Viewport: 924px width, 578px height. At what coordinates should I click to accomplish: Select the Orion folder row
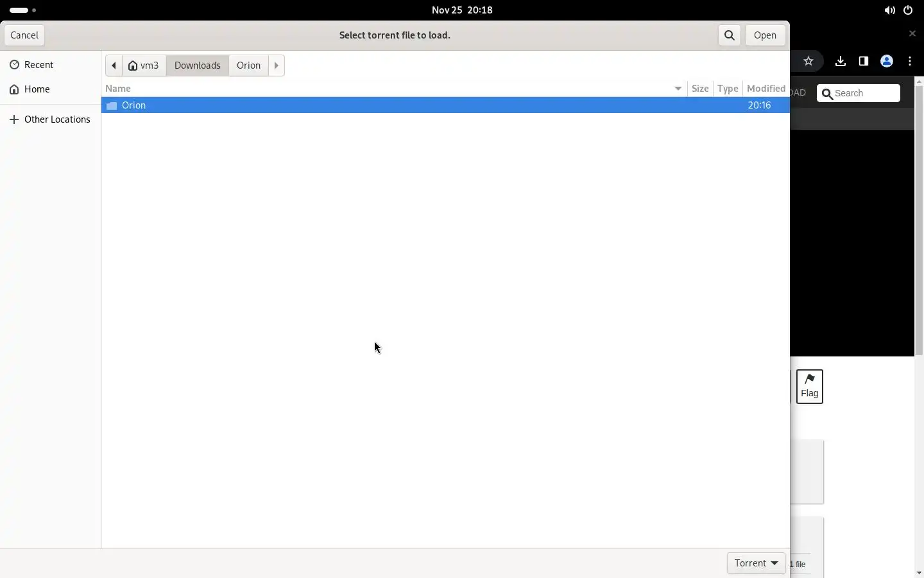445,105
